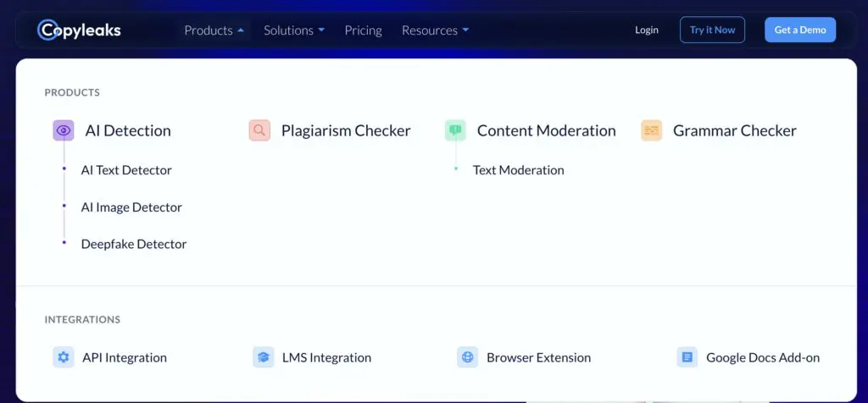Viewport: 868px width, 403px height.
Task: Go to the Pricing page
Action: [x=363, y=30]
